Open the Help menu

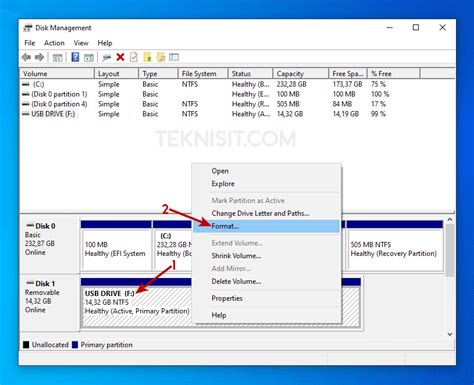105,43
